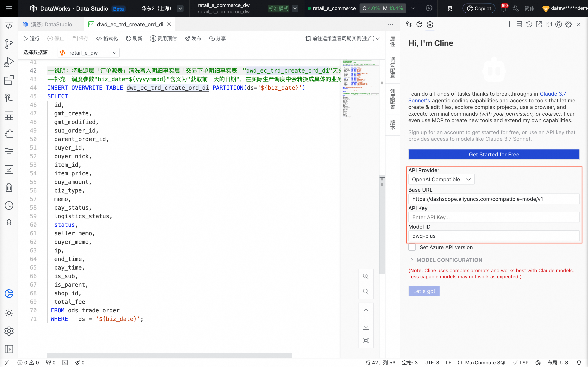Share the script with 分享
588x367 pixels.
[x=217, y=38]
